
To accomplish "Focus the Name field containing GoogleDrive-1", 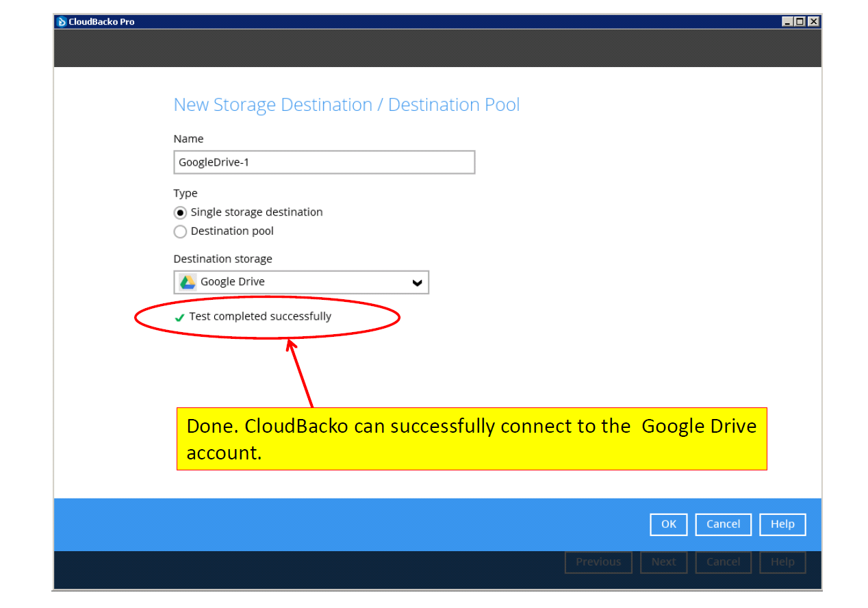I will (x=324, y=163).
